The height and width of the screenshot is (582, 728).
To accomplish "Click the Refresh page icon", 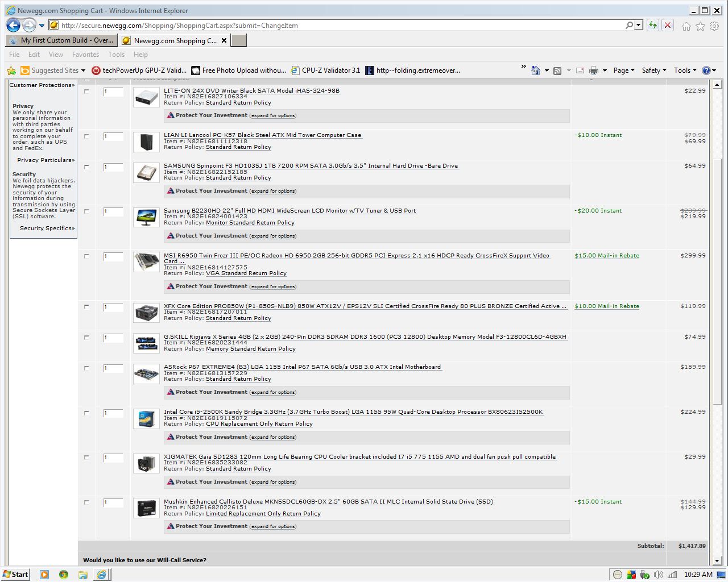I will (652, 25).
